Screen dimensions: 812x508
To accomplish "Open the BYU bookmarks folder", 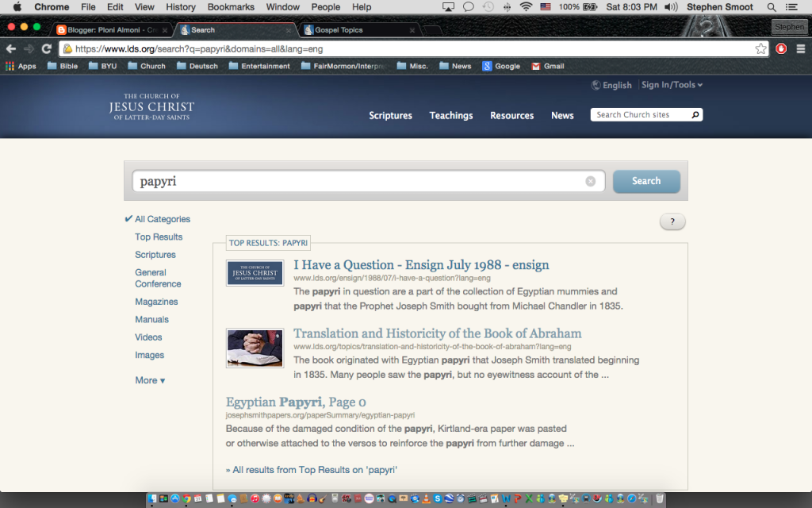I will coord(102,66).
